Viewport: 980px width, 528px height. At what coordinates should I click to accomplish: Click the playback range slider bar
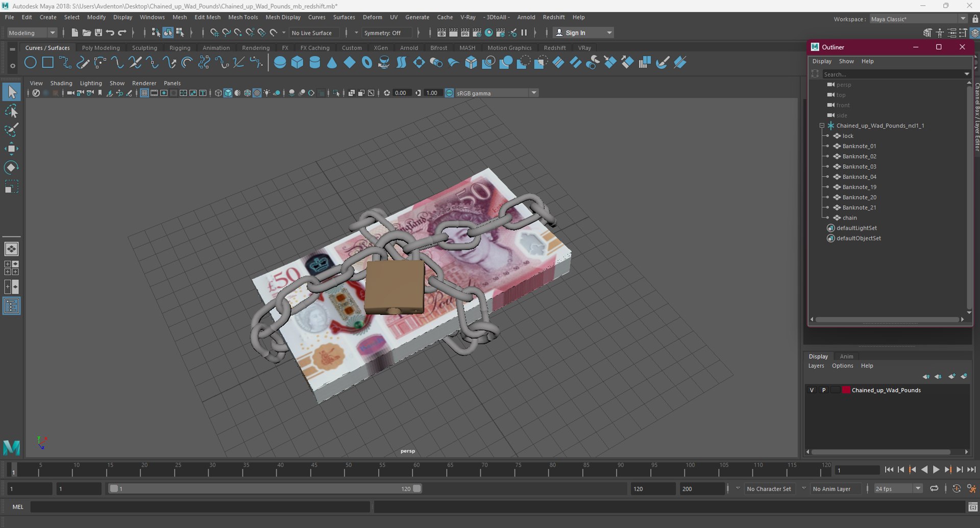coord(265,489)
